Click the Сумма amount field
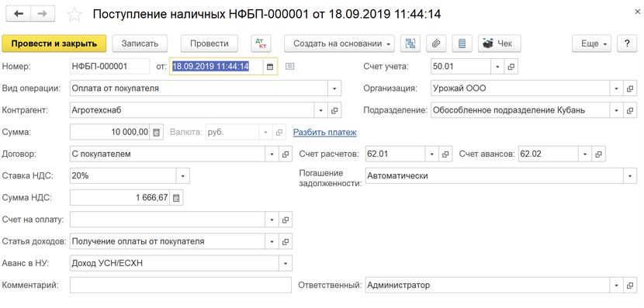The width and height of the screenshot is (644, 308). (x=110, y=132)
